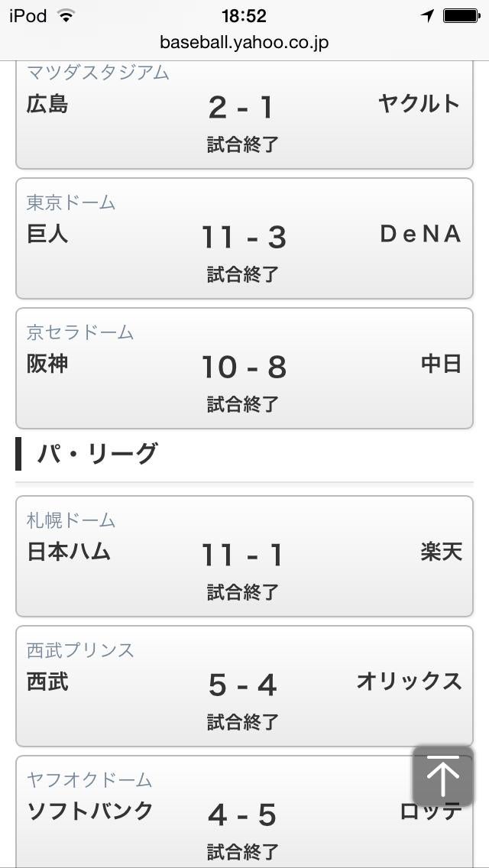Viewport: 489px width, 868px height.
Task: Tap the location services arrow icon
Action: pos(427,16)
